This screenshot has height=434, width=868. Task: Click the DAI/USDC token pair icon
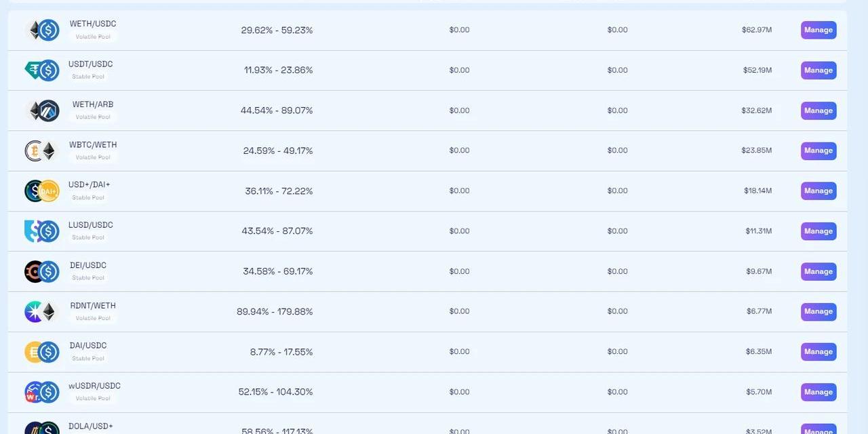(42, 352)
